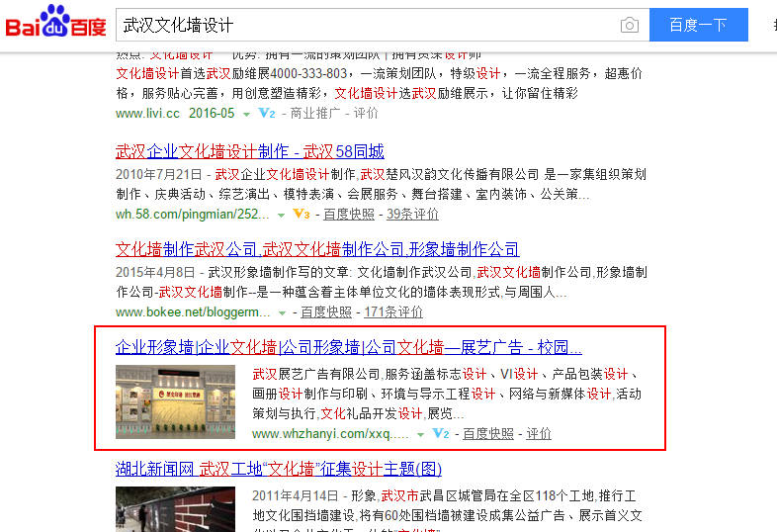Click the Baidu logo

[x=56, y=24]
